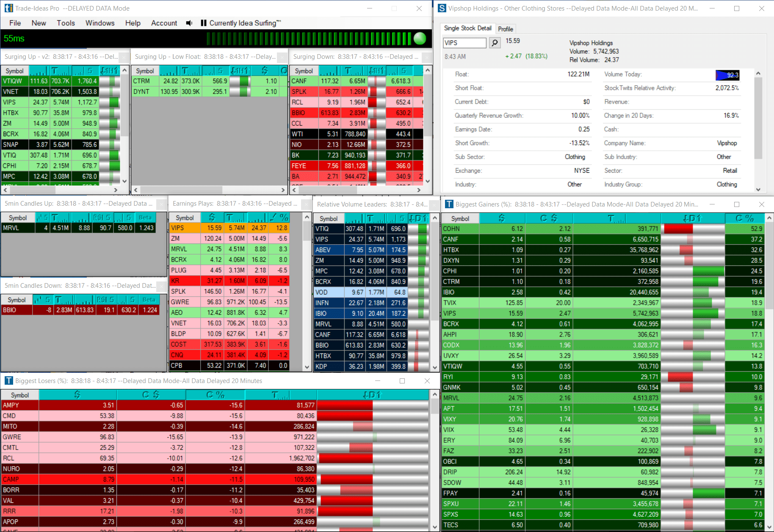
Task: Select the SPLK row in Surging Down
Action: click(357, 91)
